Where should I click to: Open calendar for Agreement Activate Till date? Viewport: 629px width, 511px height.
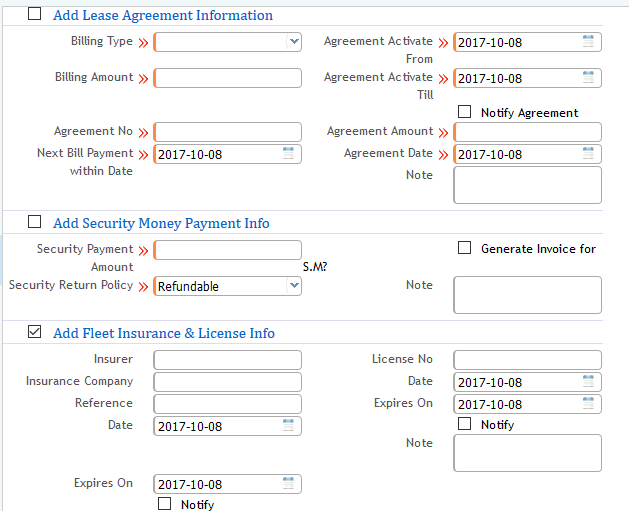(x=588, y=78)
